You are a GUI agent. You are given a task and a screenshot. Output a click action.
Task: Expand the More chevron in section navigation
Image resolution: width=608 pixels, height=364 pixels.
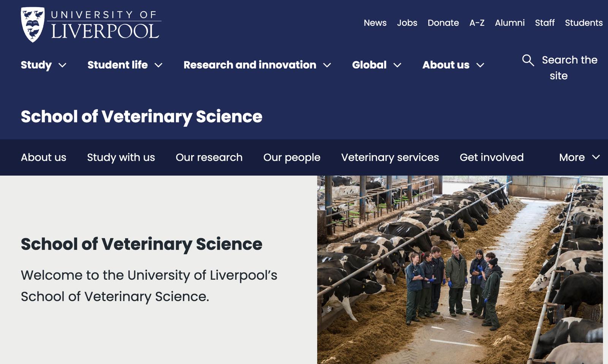click(596, 157)
